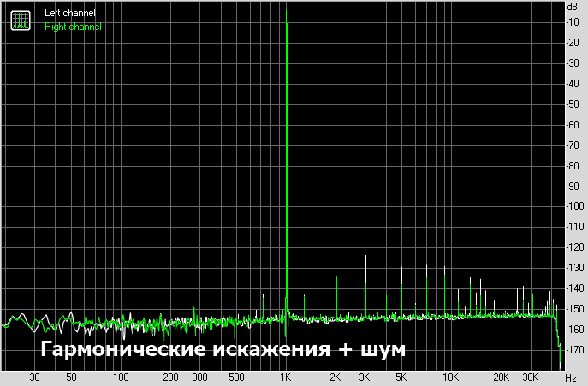The height and width of the screenshot is (386, 588).
Task: Click the 'Гармонические искажения + шум' caption
Action: coord(223,349)
